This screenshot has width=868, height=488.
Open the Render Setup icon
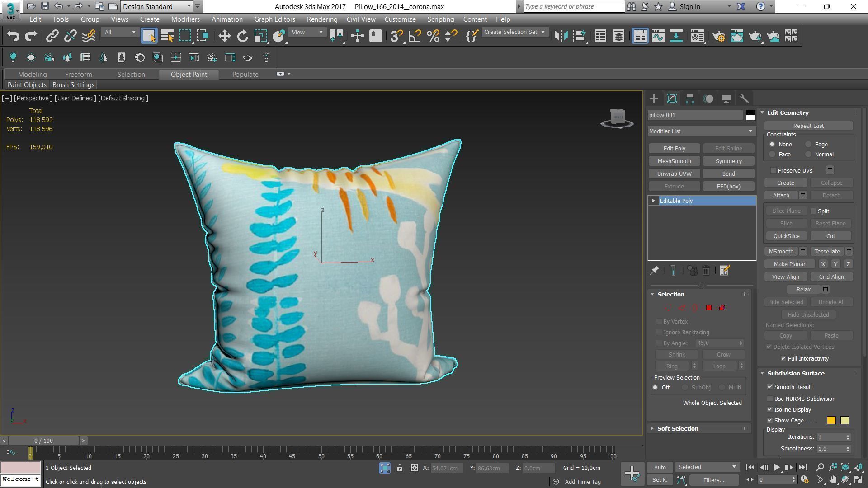click(719, 36)
